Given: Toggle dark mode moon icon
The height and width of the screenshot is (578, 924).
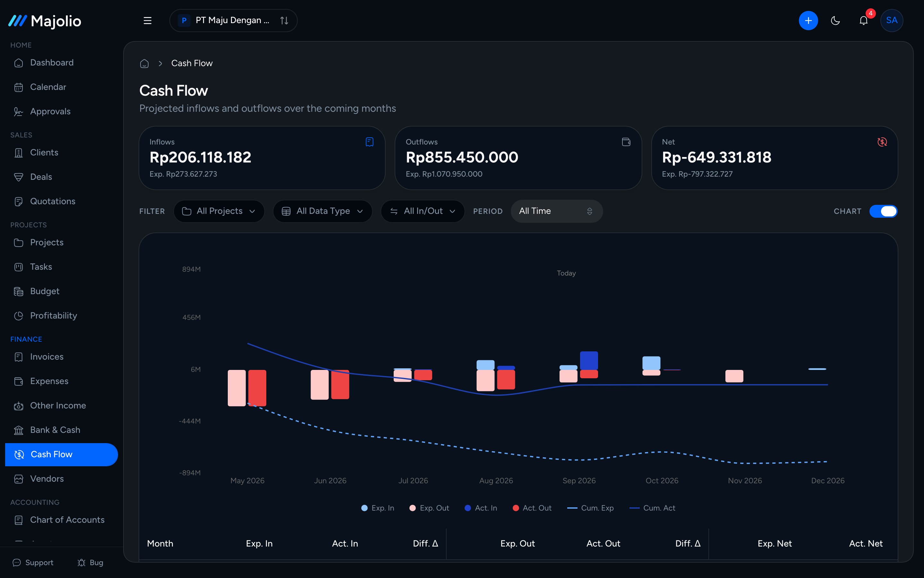Looking at the screenshot, I should coord(835,21).
